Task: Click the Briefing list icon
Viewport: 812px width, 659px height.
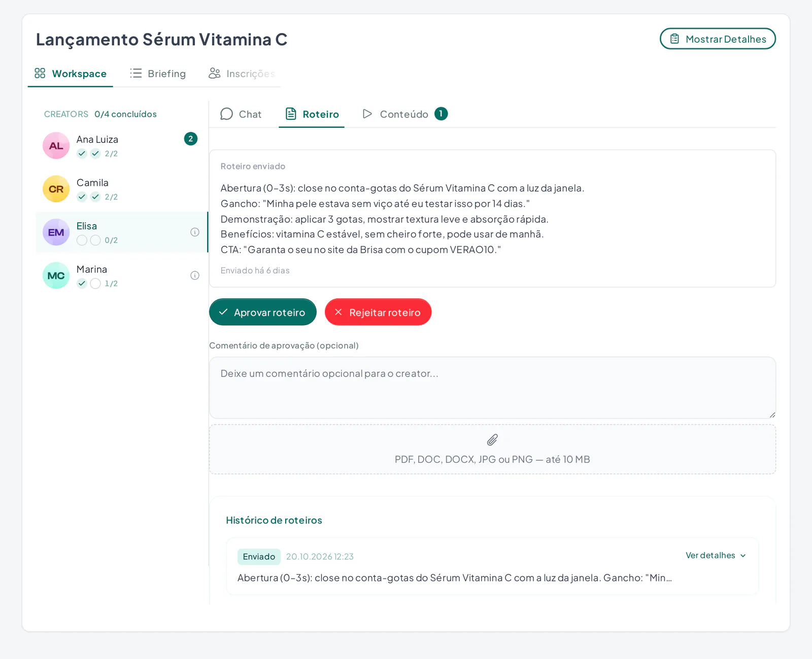Action: 136,74
